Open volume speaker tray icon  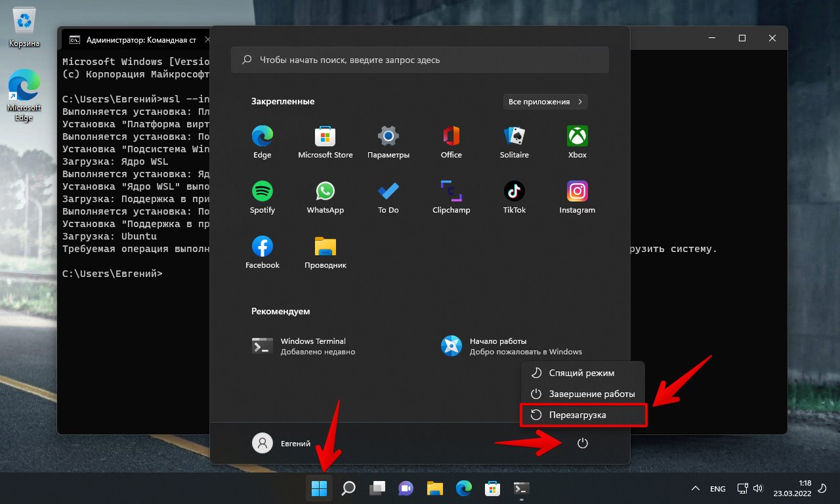click(x=758, y=488)
